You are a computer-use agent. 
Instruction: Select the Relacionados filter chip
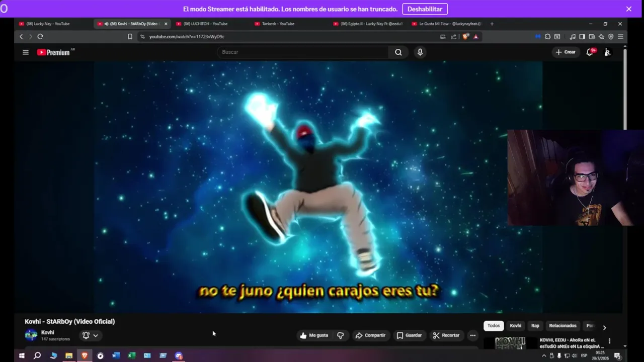point(562,326)
